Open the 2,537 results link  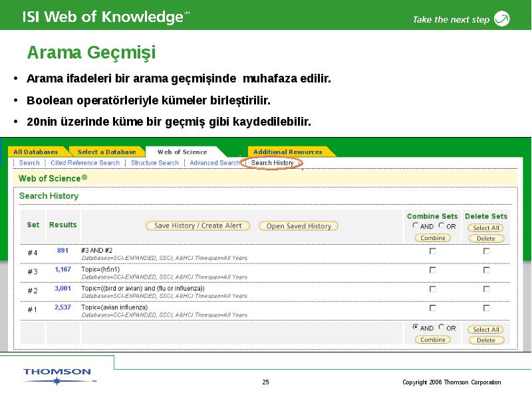point(63,307)
